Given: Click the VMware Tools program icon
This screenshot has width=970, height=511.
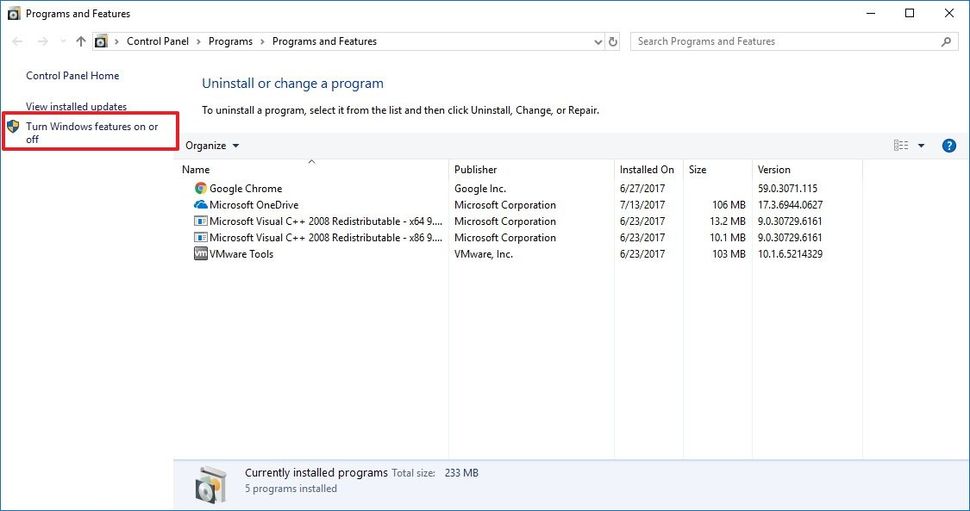Looking at the screenshot, I should pos(201,254).
